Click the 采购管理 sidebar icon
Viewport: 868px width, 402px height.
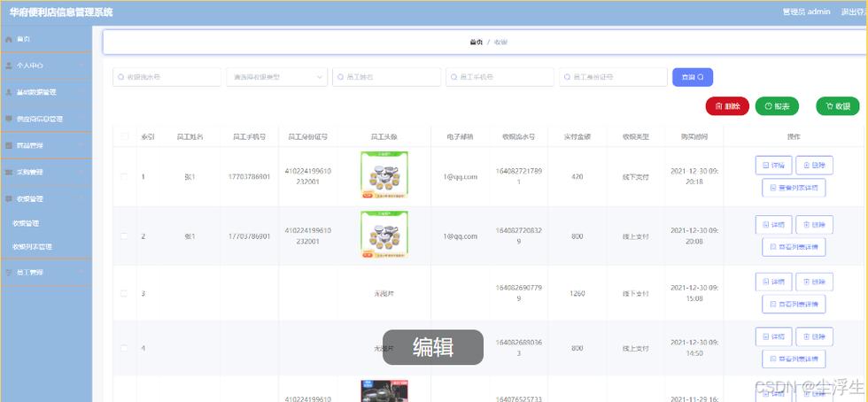click(x=9, y=172)
